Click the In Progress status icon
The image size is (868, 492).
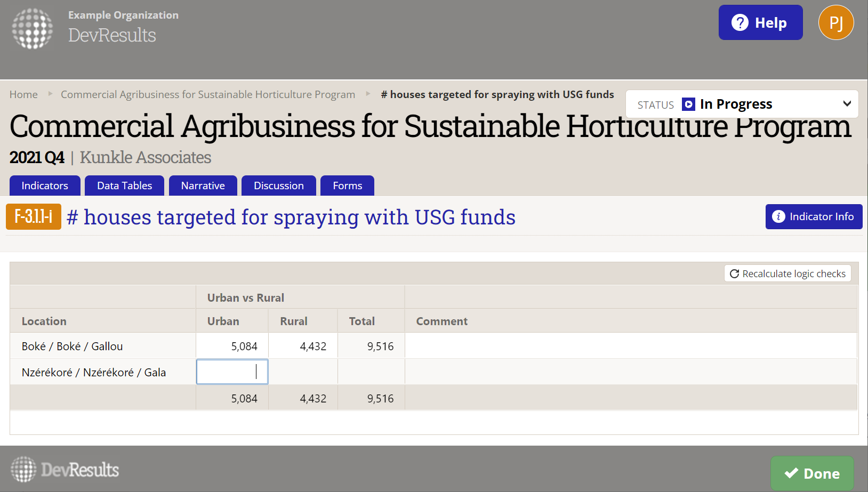(x=688, y=104)
